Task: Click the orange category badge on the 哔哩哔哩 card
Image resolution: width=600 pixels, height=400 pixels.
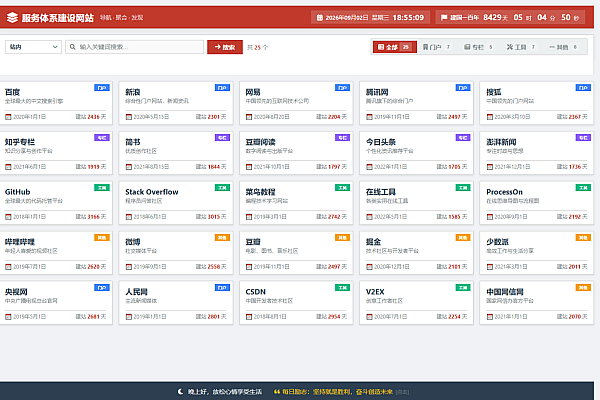Action: (x=102, y=238)
